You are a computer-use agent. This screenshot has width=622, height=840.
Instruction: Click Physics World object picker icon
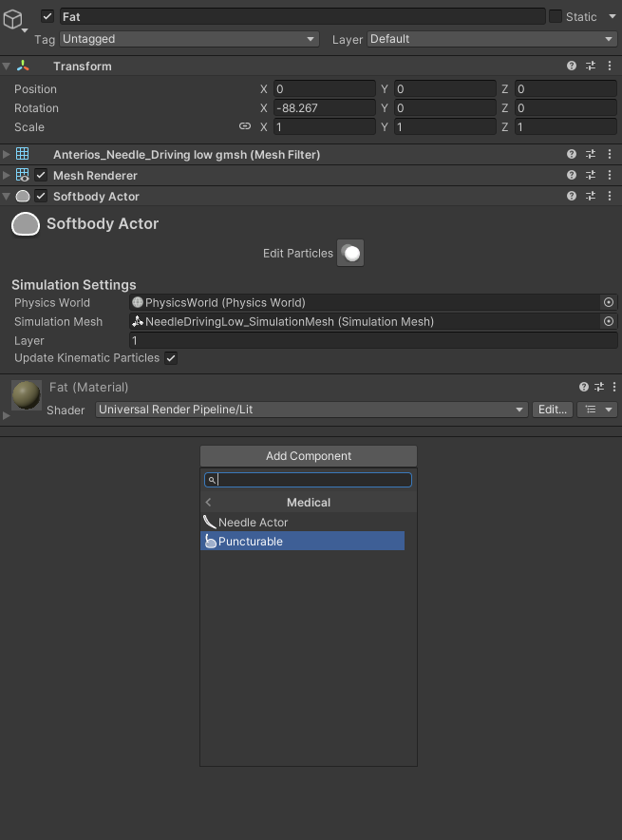pos(609,303)
